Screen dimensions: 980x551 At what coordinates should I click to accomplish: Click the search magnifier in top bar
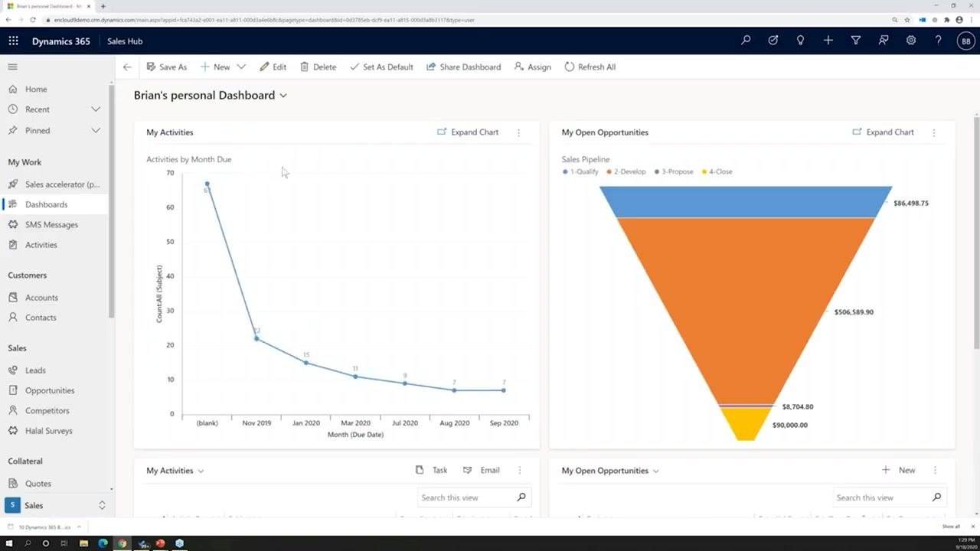(746, 41)
